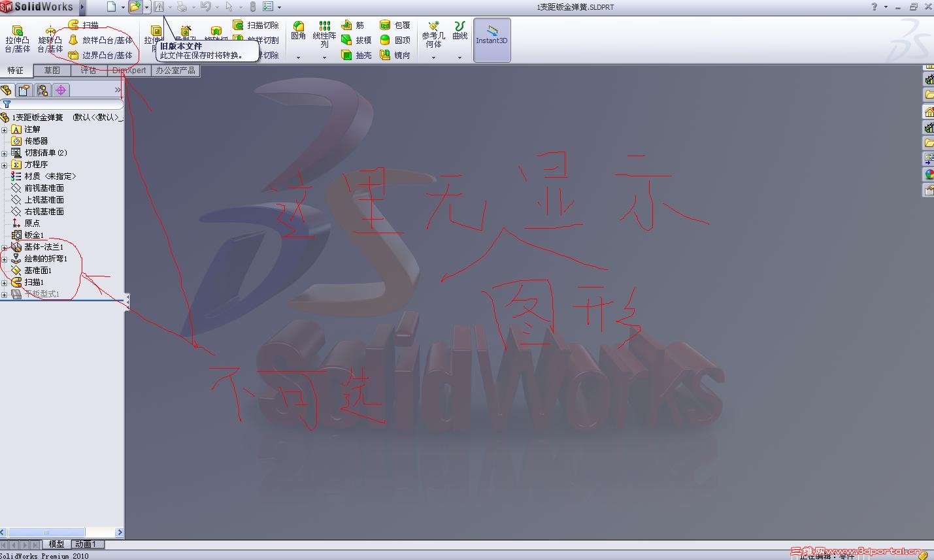Click the 材质 <未指定> material item
Image resolution: width=934 pixels, height=560 pixels.
click(44, 176)
